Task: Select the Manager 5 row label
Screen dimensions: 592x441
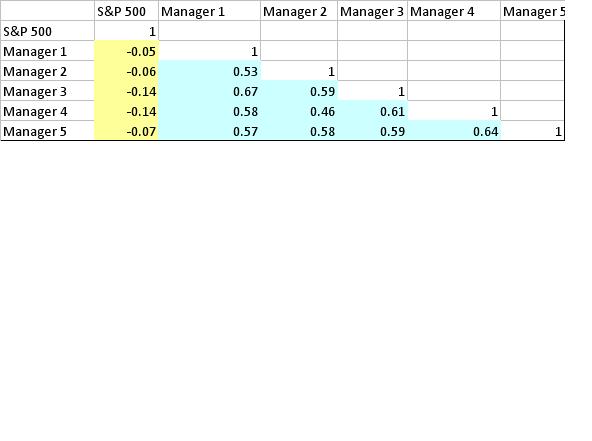Action: [x=47, y=131]
